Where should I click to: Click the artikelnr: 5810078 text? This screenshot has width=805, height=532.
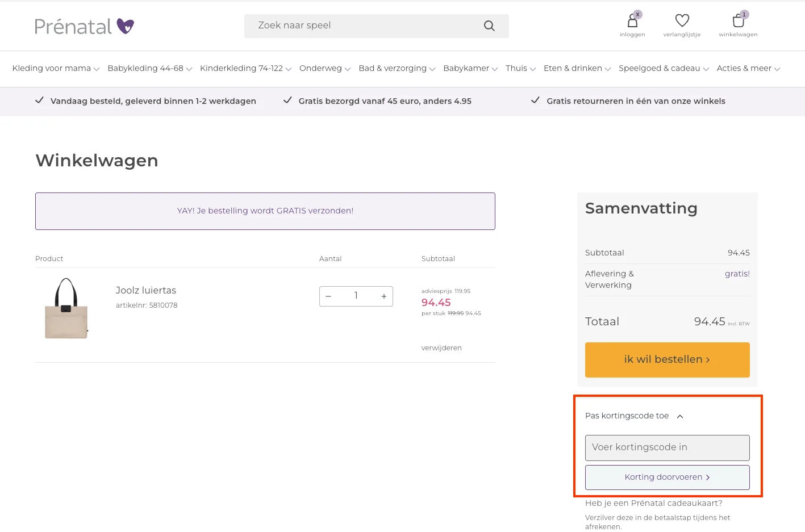147,305
